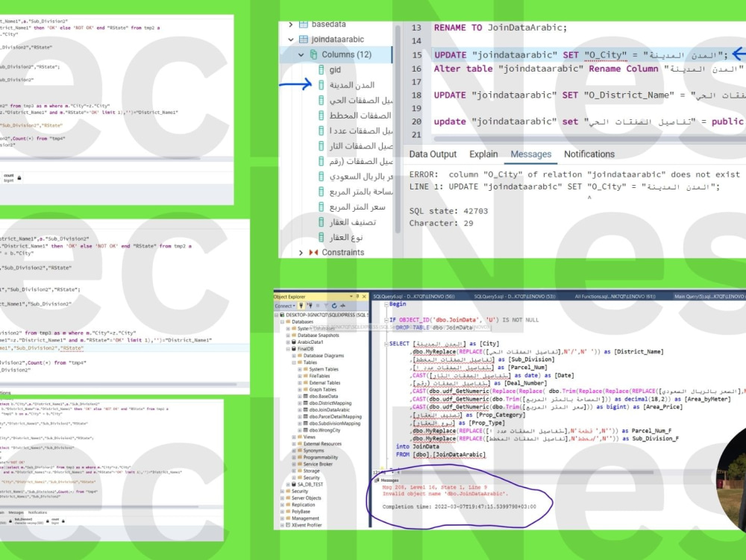Click the Programmability folder icon
Viewport: 746px width, 560px height.
[300, 457]
